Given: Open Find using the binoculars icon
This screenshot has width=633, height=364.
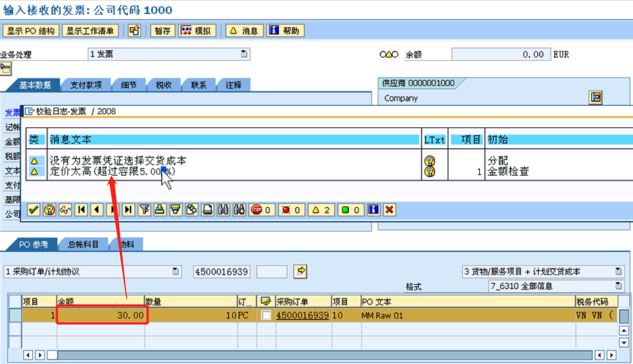Looking at the screenshot, I should [222, 209].
